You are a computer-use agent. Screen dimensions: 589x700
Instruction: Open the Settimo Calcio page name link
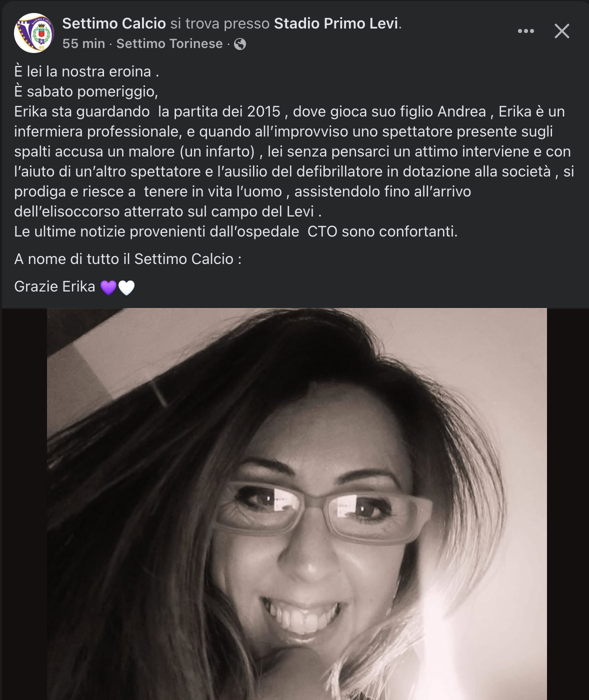tap(114, 23)
